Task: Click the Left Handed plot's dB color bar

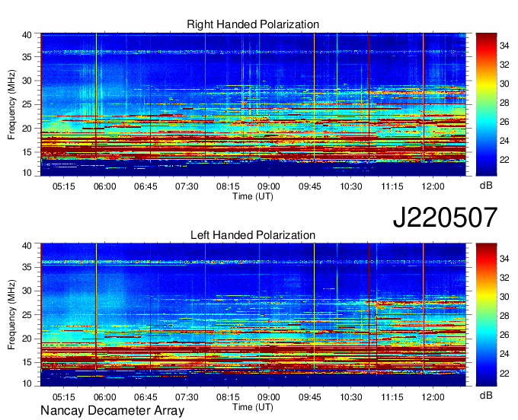Action: pos(486,315)
